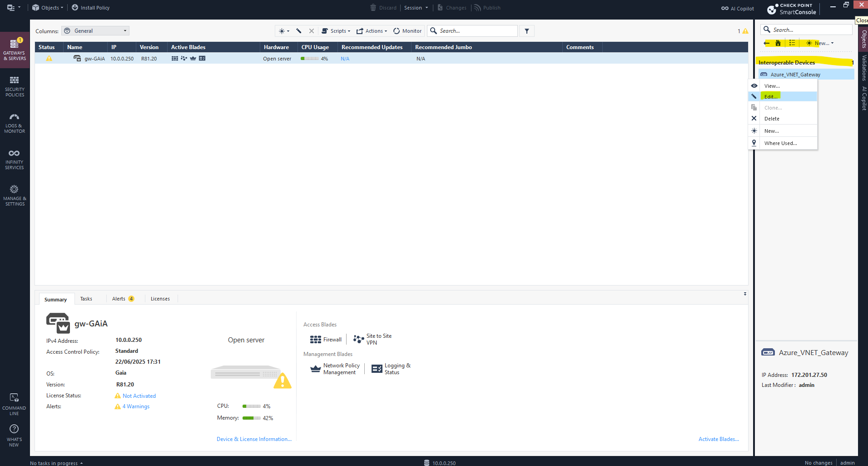Open Security Policies view
This screenshot has height=466, width=868.
(x=15, y=86)
